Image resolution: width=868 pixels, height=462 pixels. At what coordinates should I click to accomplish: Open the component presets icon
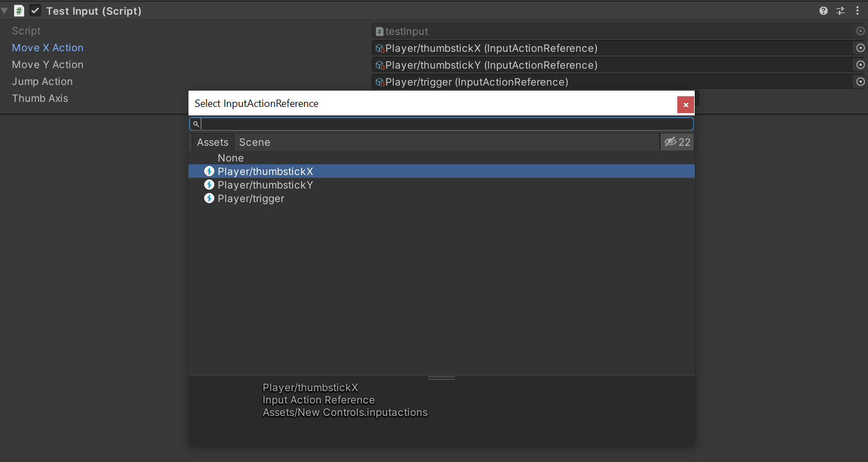pos(840,11)
